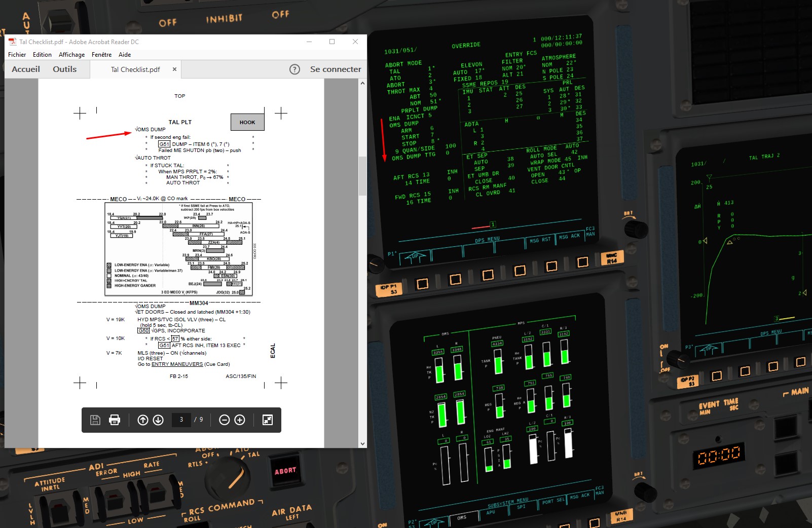Go to previous page with up arrow
This screenshot has height=528, width=812.
pyautogui.click(x=143, y=420)
